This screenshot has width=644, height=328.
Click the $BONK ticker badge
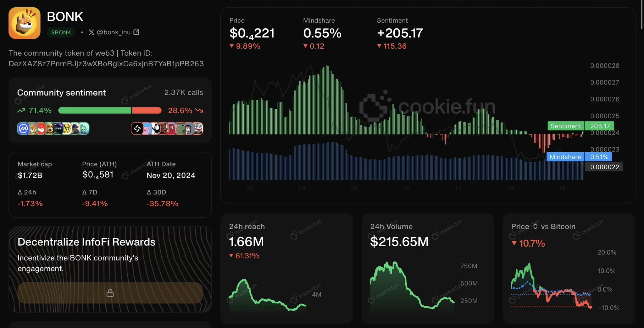[x=61, y=32]
